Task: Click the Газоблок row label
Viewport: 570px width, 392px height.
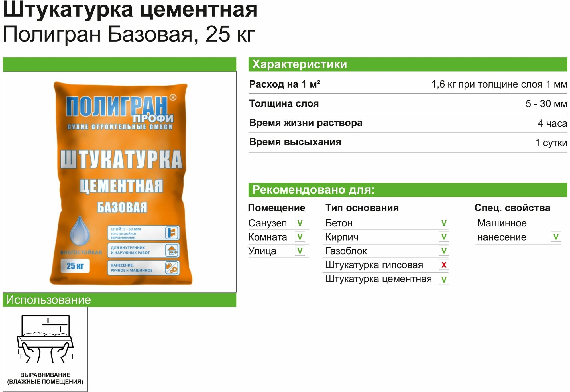Action: [x=346, y=251]
